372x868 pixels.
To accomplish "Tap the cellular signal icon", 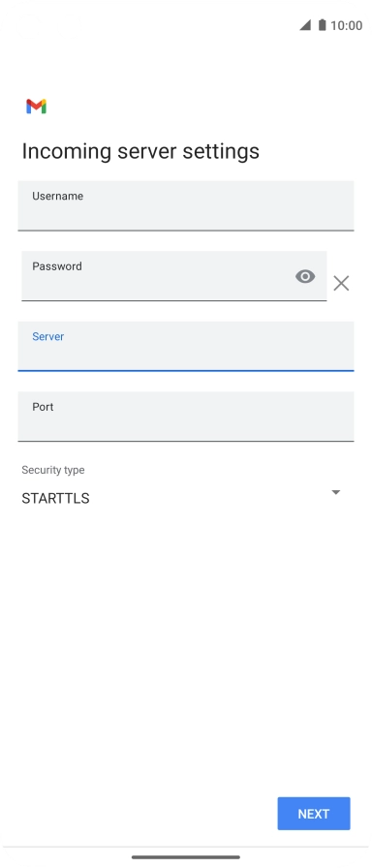I will coord(305,25).
